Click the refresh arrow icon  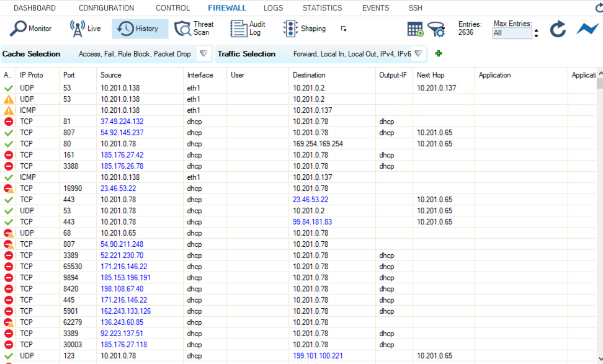pos(558,29)
